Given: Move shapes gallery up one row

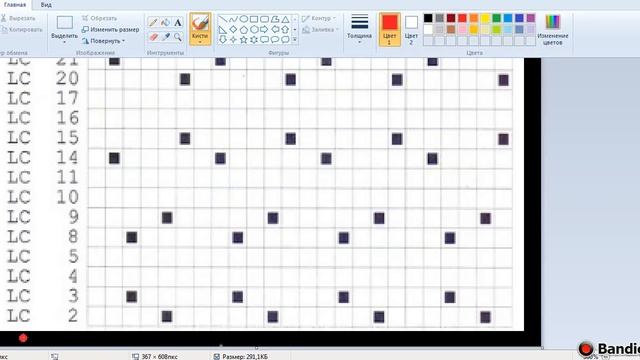Looking at the screenshot, I should [x=295, y=19].
